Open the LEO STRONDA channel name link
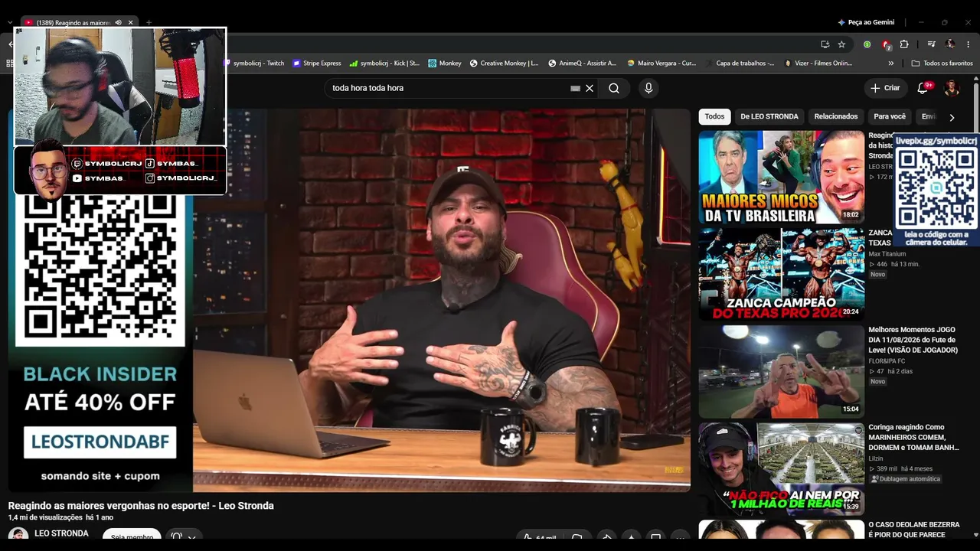Viewport: 980px width, 551px height. pos(61,533)
